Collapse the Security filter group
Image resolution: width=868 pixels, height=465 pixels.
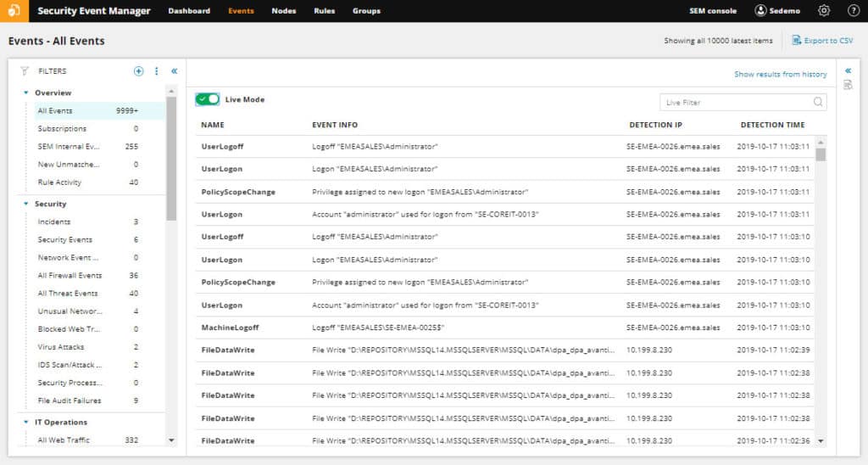(25, 204)
